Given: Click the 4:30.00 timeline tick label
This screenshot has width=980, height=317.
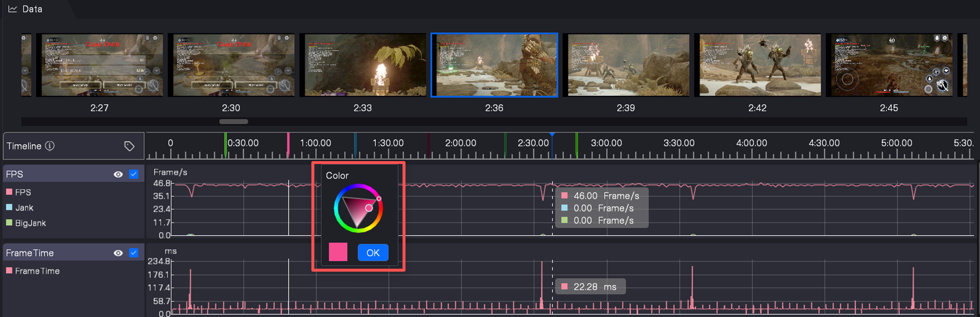Looking at the screenshot, I should click(824, 143).
